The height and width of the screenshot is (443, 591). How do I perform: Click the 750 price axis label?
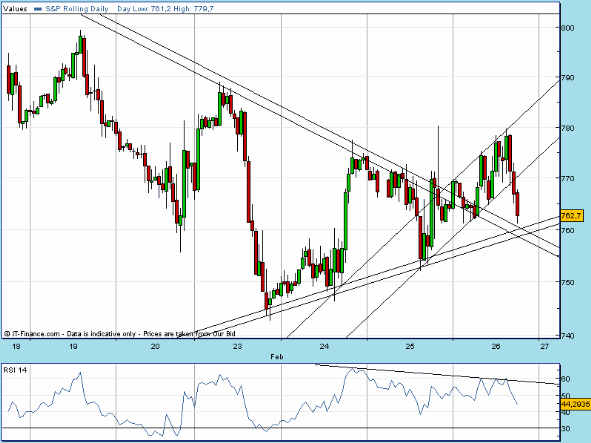(567, 282)
